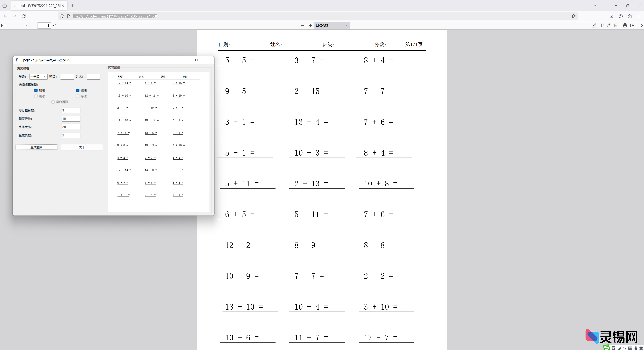Print the worksheet PDF

625,25
